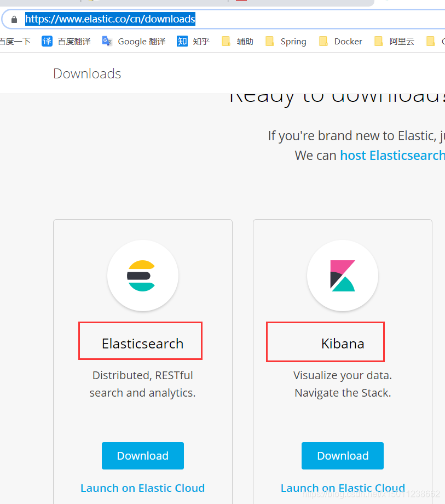This screenshot has height=504, width=445.
Task: Open the 知乎 bookmark icon
Action: point(182,41)
